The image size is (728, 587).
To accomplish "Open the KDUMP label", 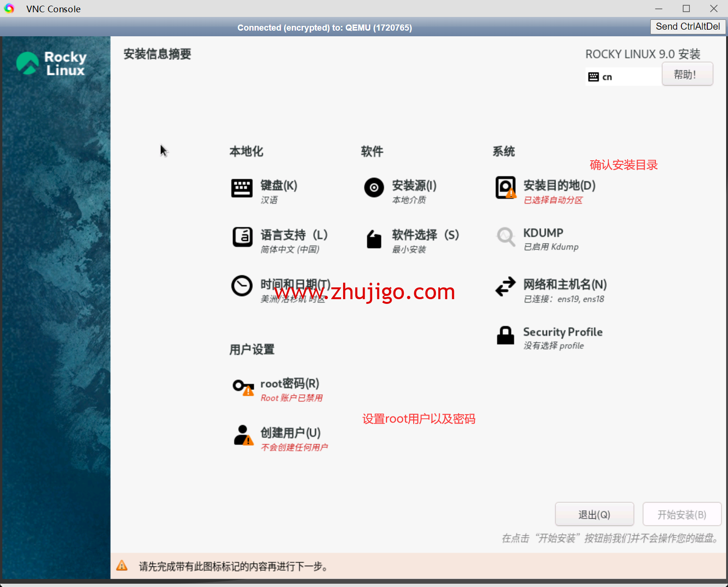I will coord(543,233).
